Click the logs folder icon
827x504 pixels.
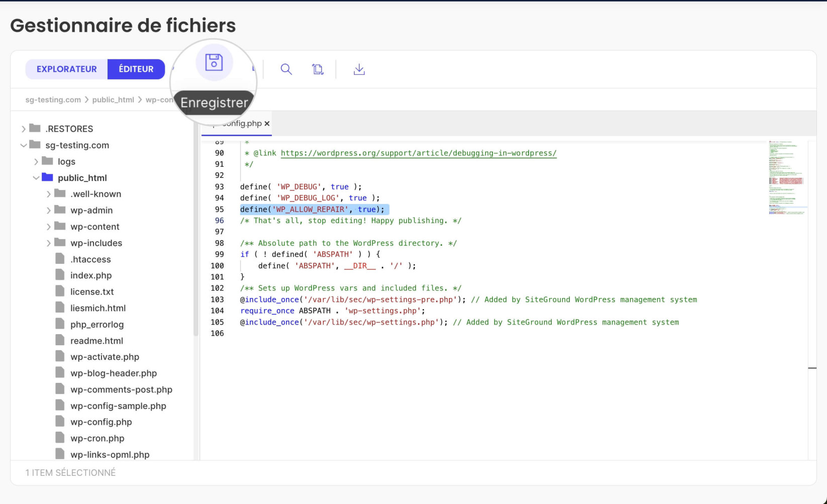[47, 161]
